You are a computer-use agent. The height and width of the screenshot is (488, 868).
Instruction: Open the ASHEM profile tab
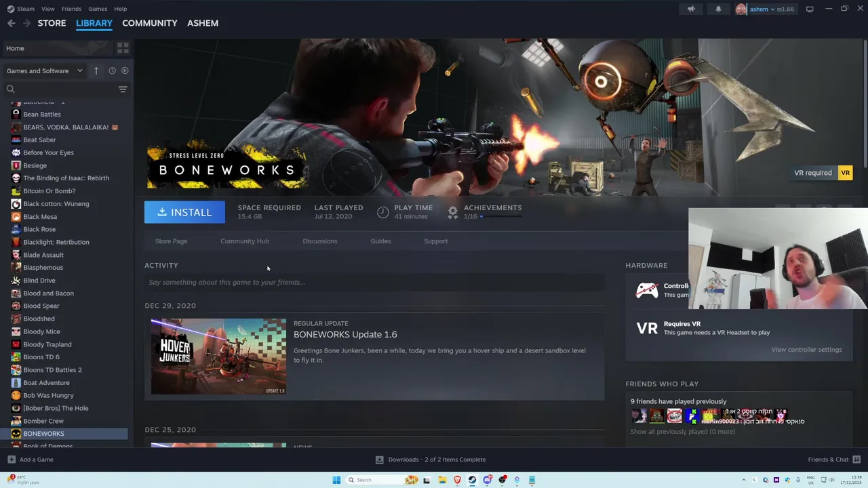203,23
